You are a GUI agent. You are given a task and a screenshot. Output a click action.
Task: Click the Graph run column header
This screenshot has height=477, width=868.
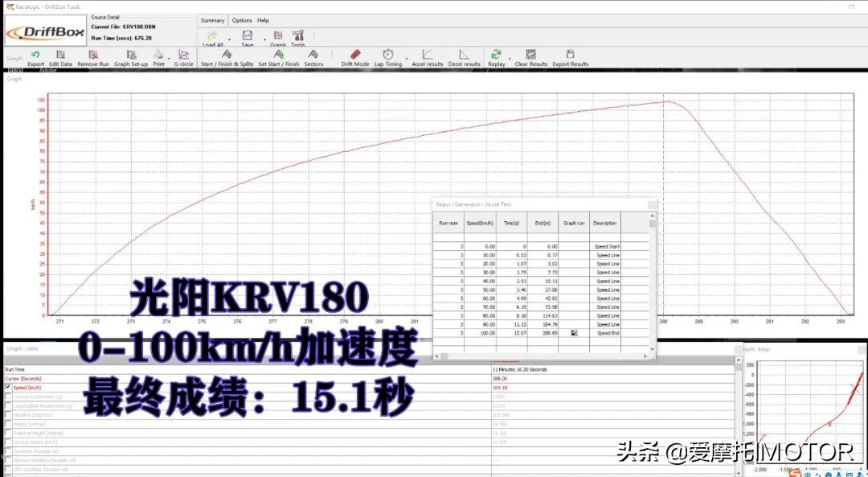574,224
